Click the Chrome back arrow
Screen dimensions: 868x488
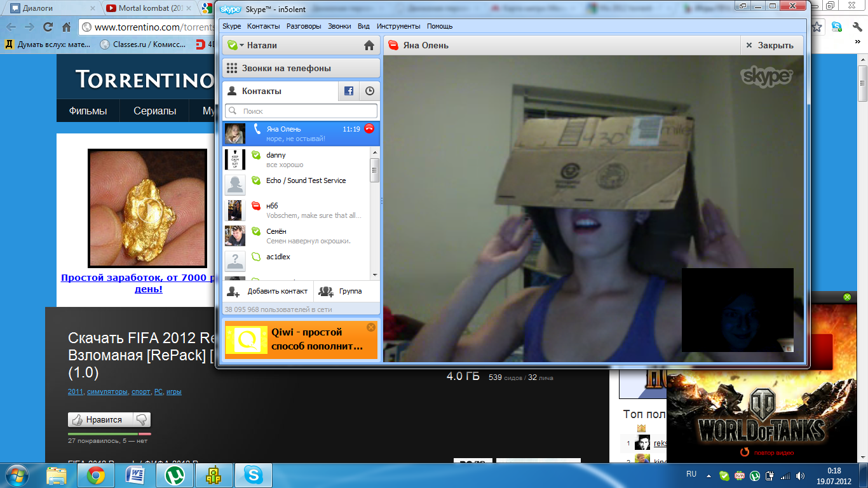click(x=11, y=27)
